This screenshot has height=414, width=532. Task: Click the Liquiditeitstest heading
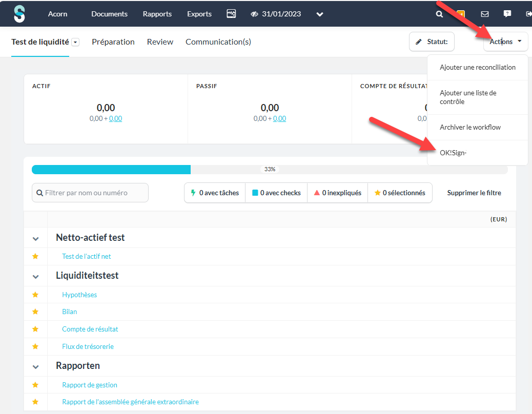[x=87, y=275]
